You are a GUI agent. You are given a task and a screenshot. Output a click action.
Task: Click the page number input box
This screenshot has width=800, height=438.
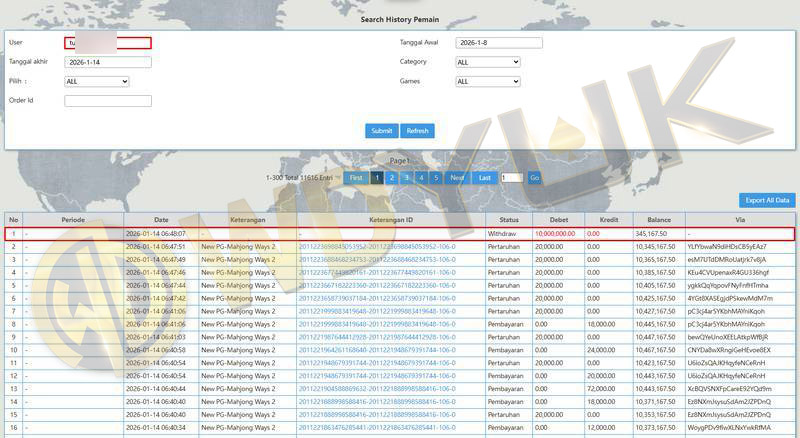click(511, 178)
